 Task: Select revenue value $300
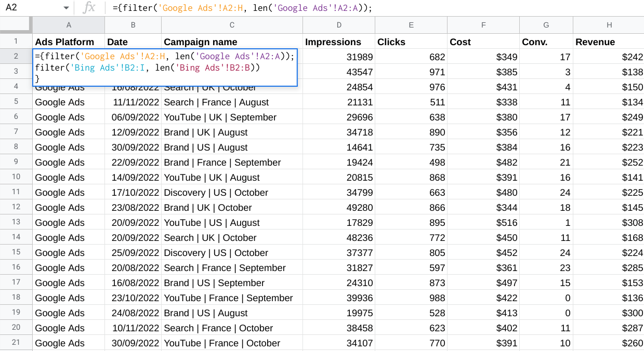pyautogui.click(x=609, y=313)
